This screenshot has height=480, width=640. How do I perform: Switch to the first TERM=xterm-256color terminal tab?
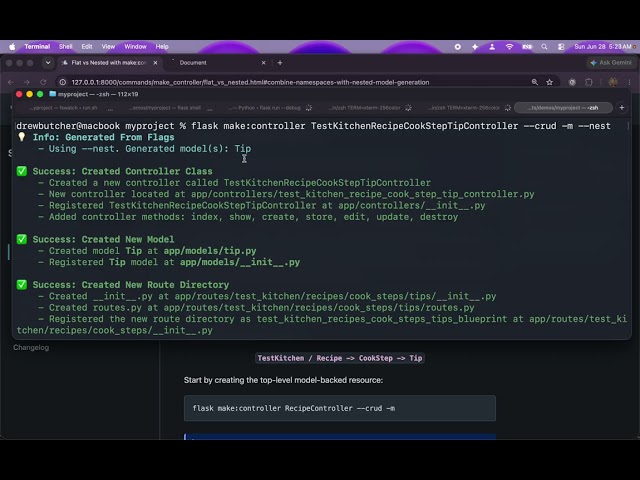pyautogui.click(x=365, y=108)
